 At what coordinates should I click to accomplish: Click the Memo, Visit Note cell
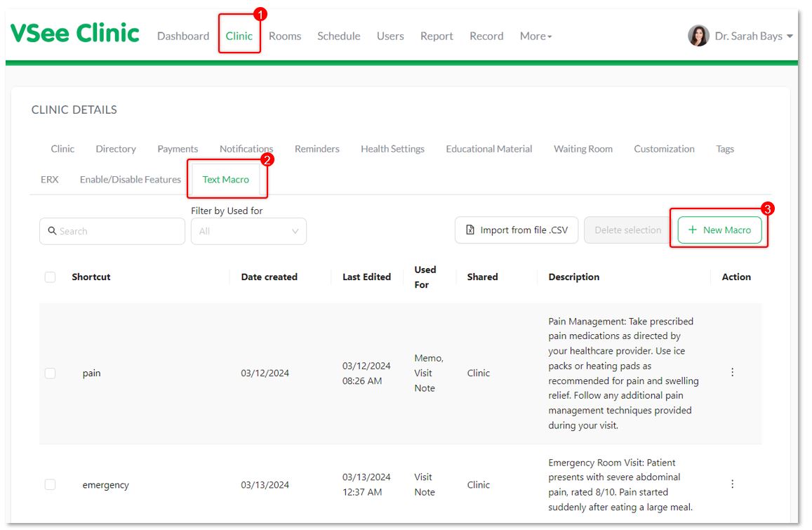tap(429, 373)
